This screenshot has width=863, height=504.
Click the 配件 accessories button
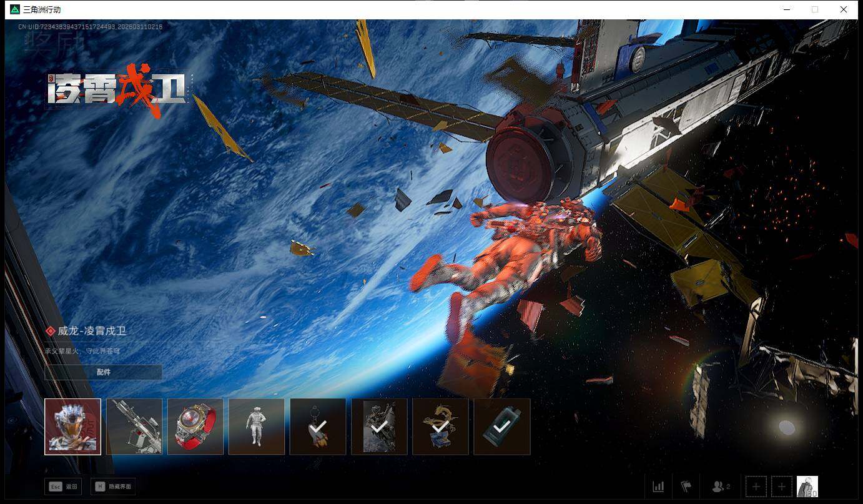[x=104, y=372]
